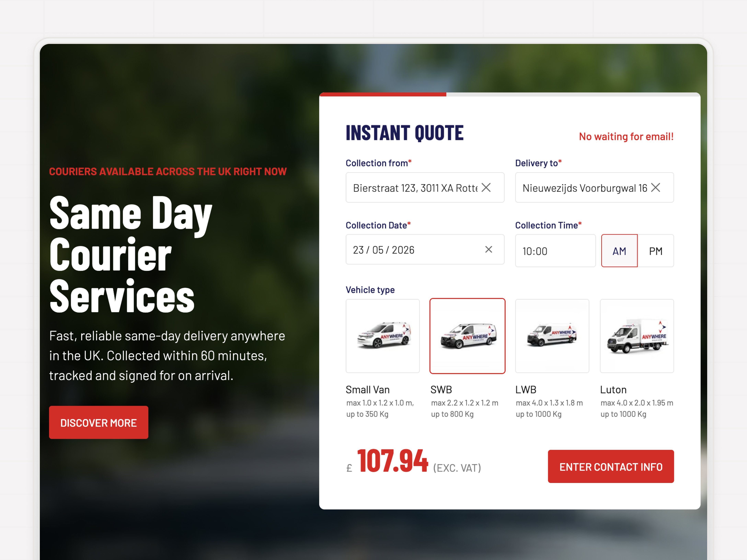Click the LWB label text
The width and height of the screenshot is (747, 560).
526,390
